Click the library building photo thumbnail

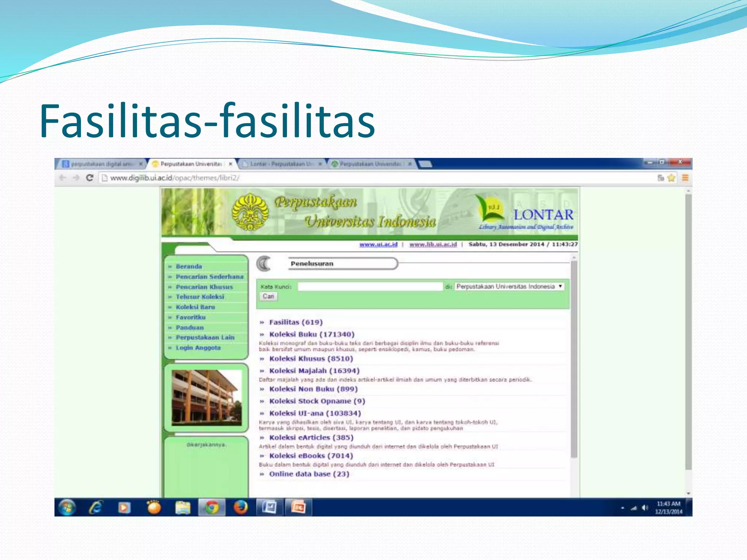(x=206, y=398)
